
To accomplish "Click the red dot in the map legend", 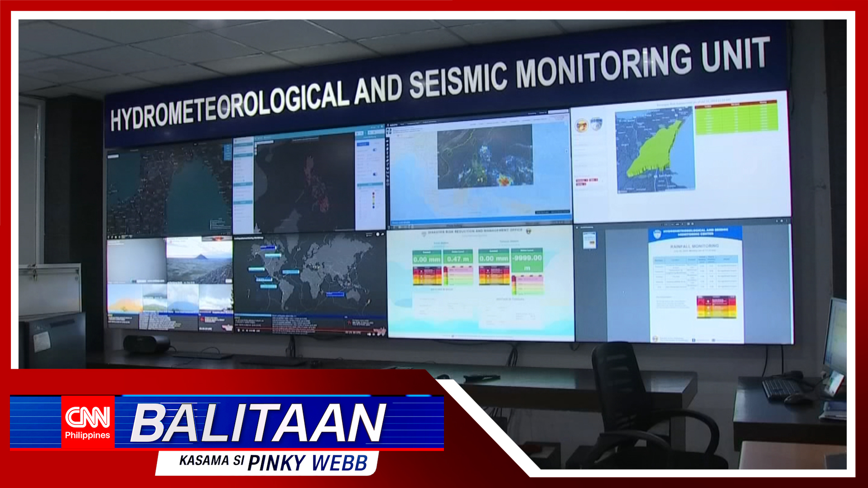I will tap(373, 194).
